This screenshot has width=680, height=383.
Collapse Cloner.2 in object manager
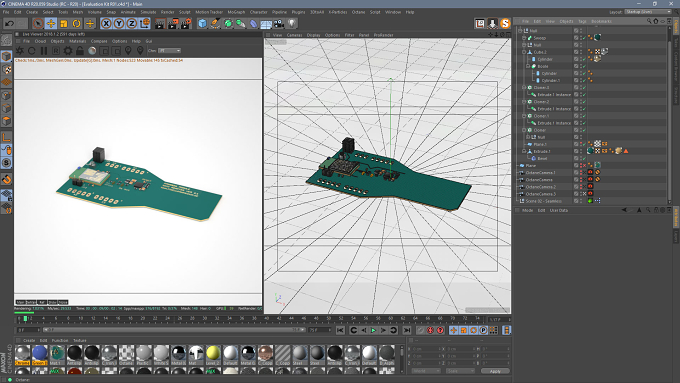524,101
